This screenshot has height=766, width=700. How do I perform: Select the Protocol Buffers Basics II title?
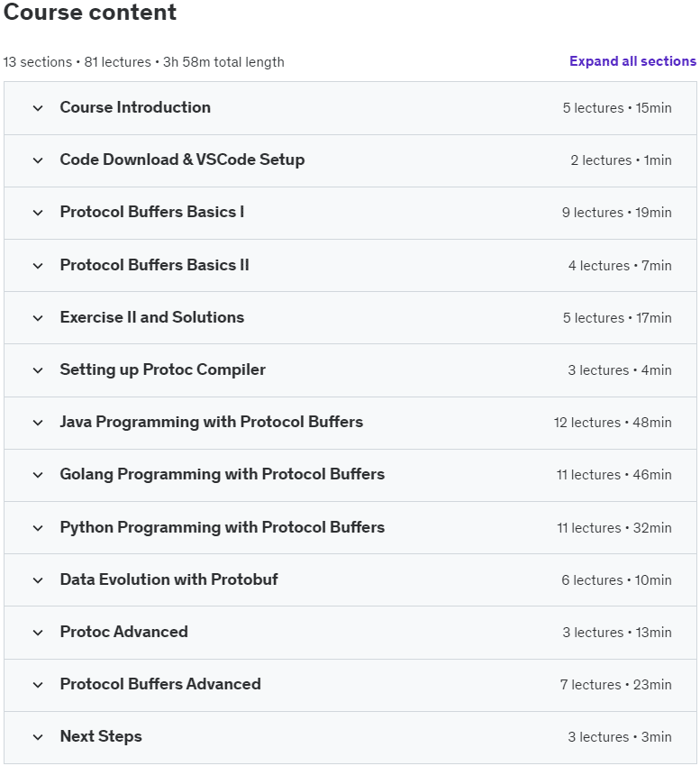click(x=154, y=265)
